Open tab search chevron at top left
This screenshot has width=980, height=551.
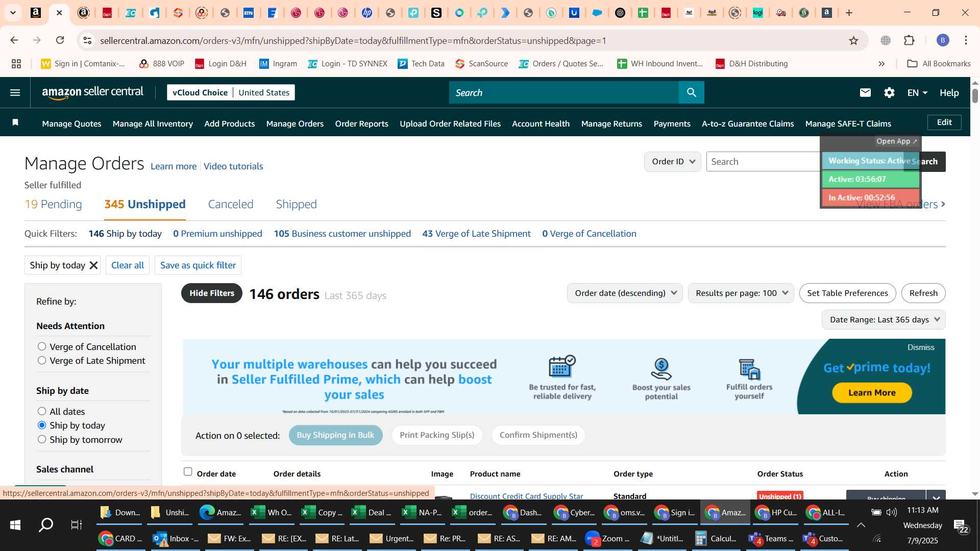point(13,13)
